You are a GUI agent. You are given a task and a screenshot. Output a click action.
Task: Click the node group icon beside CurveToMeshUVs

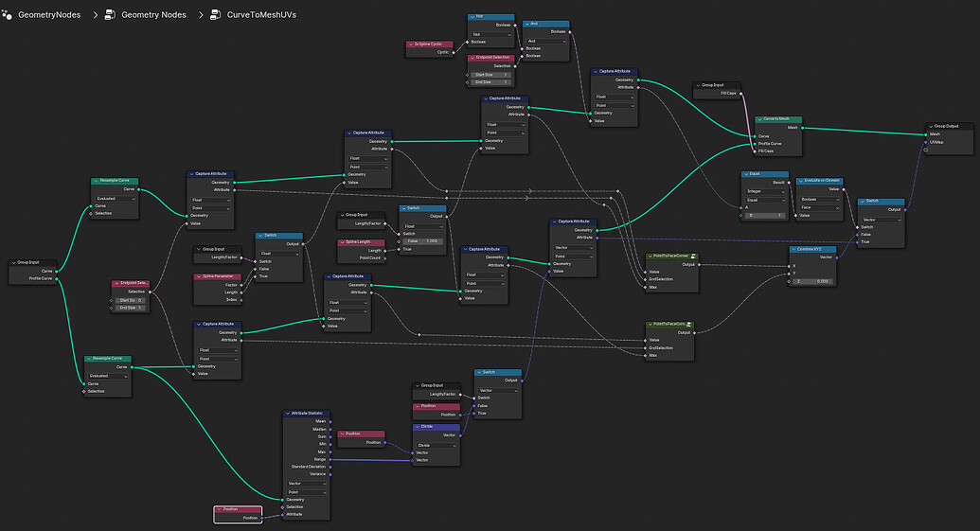pos(216,14)
